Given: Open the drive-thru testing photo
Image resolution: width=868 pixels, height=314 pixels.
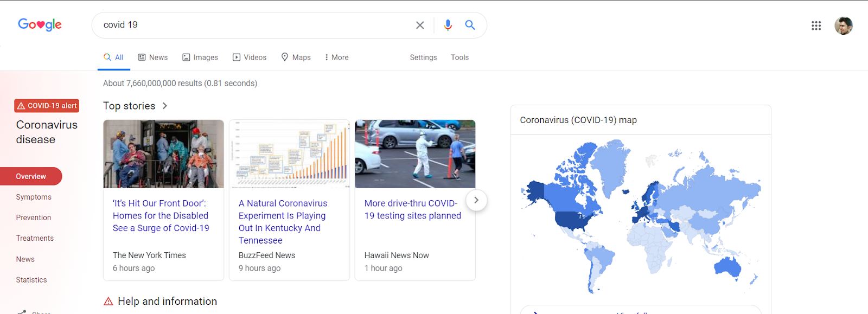Looking at the screenshot, I should click(x=415, y=154).
